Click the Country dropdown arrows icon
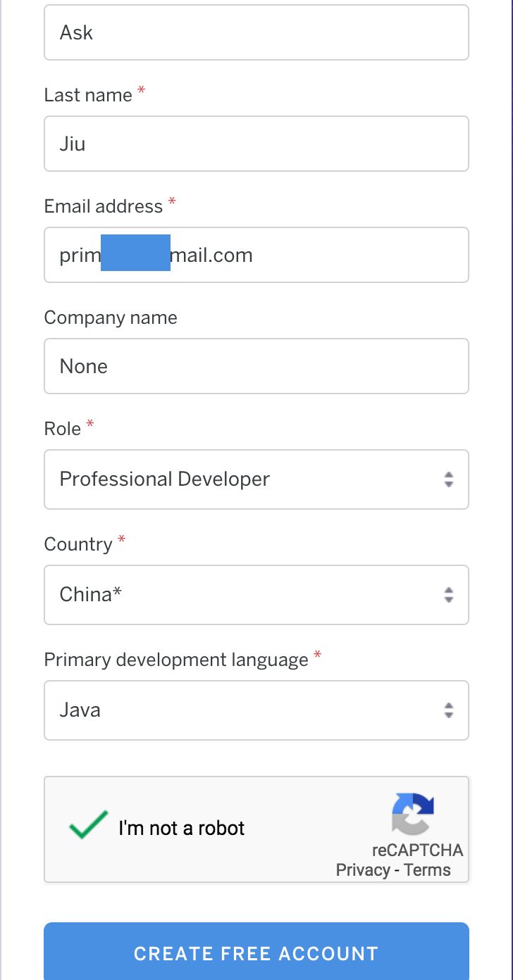Image resolution: width=513 pixels, height=980 pixels. (x=449, y=595)
